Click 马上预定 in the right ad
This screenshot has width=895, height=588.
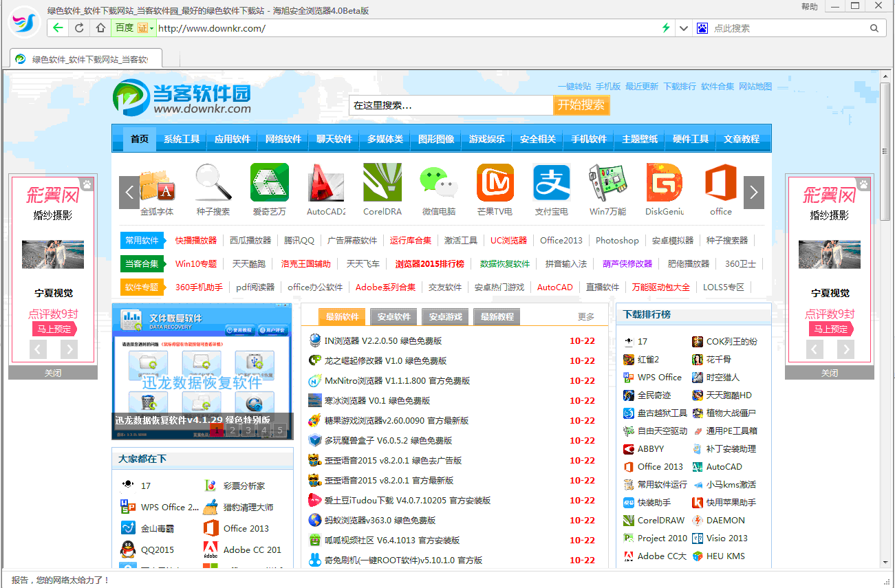tap(830, 329)
